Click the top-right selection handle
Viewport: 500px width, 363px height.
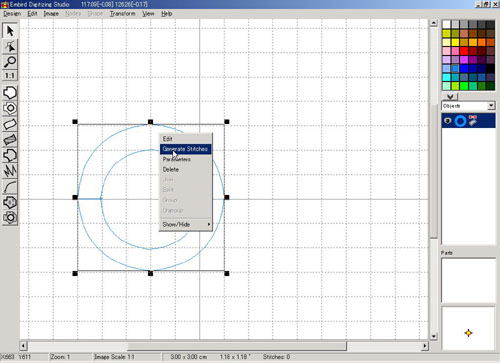(227, 122)
